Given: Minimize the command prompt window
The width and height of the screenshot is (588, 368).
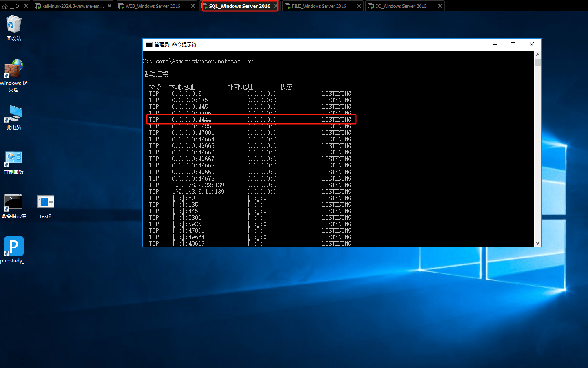Looking at the screenshot, I should click(495, 45).
